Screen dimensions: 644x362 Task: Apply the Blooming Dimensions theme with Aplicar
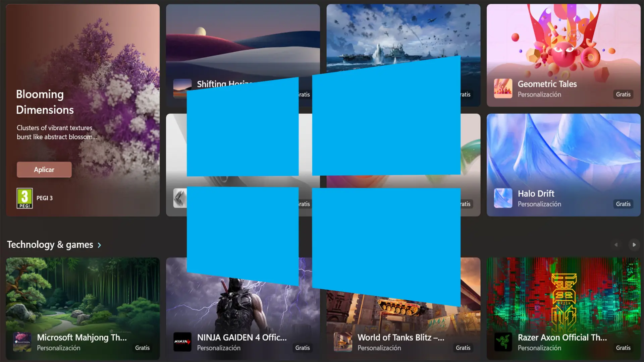pos(44,170)
